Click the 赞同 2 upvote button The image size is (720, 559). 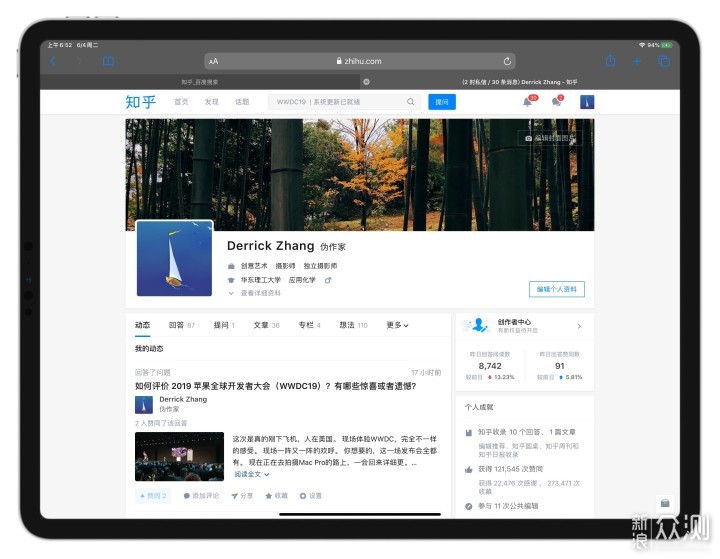[x=153, y=496]
